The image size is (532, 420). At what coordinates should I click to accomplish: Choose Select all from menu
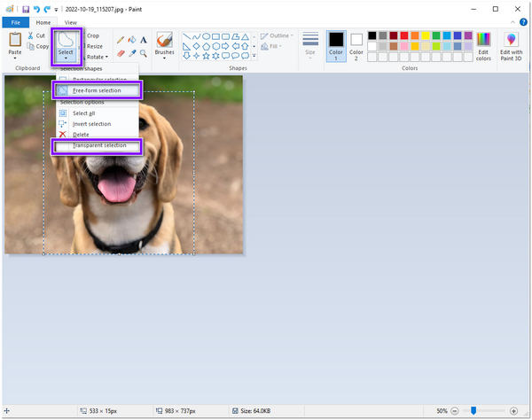(x=97, y=113)
